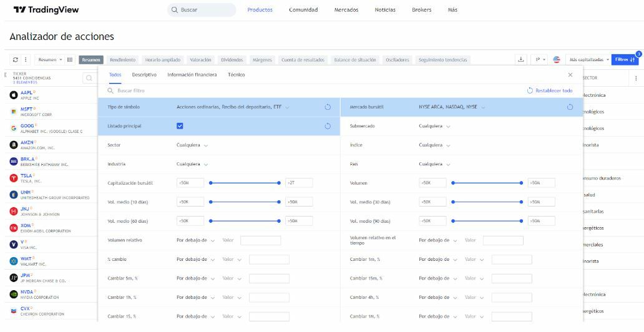644x332 pixels.
Task: Switch to the Información financiera tab
Action: coord(192,75)
